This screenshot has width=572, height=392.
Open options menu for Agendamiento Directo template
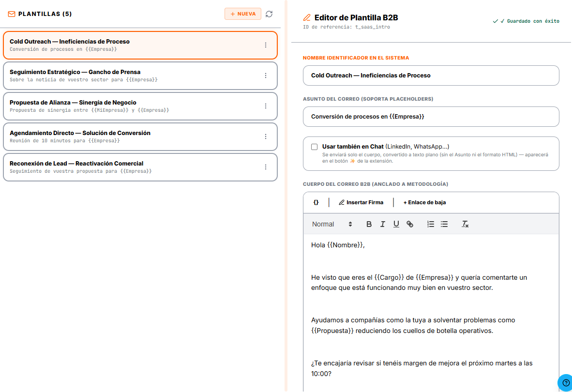[x=266, y=136]
